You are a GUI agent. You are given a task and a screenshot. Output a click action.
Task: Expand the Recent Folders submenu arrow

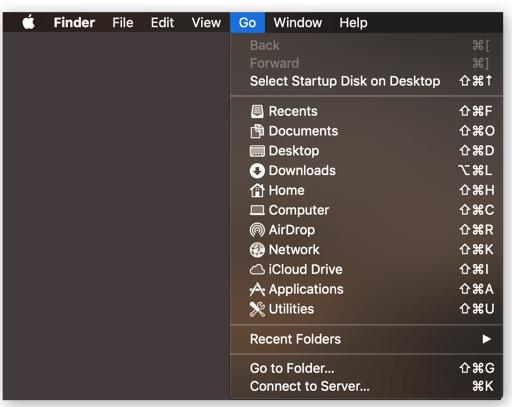coord(487,339)
